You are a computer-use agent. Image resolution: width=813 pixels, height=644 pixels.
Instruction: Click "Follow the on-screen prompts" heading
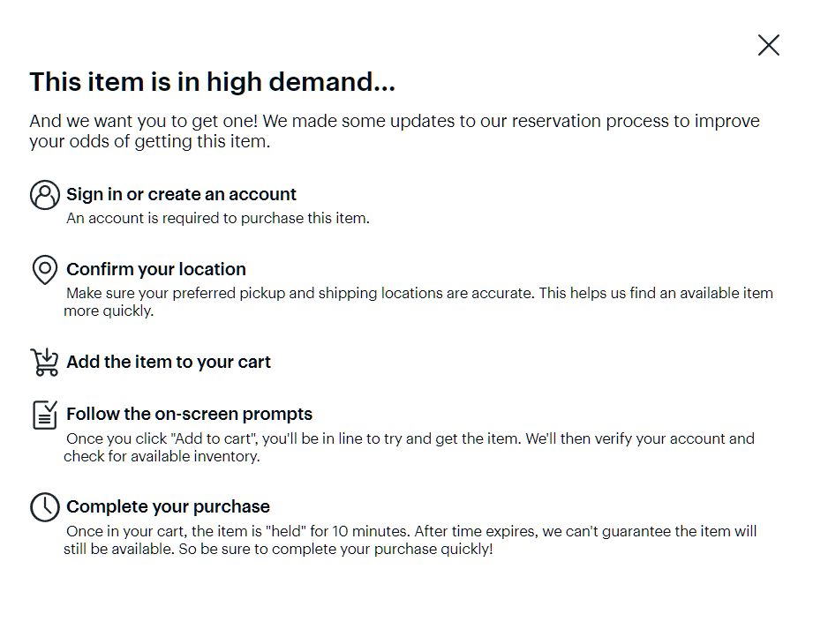(189, 414)
